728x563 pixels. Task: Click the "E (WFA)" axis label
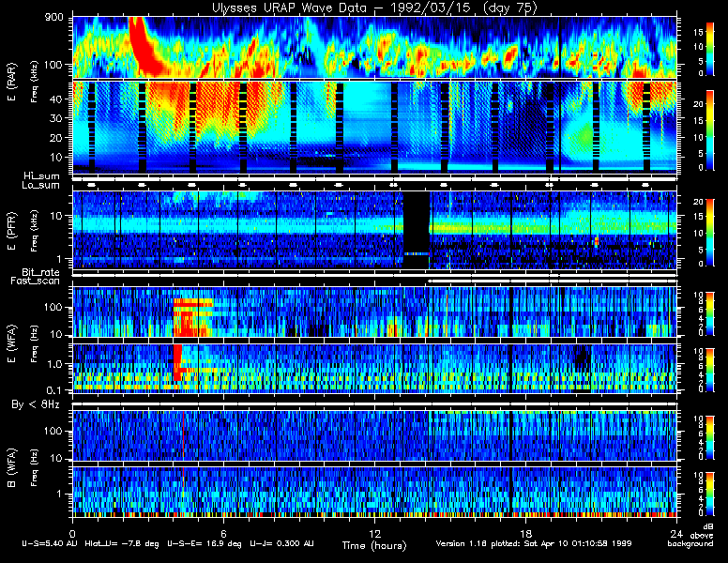pos(11,343)
